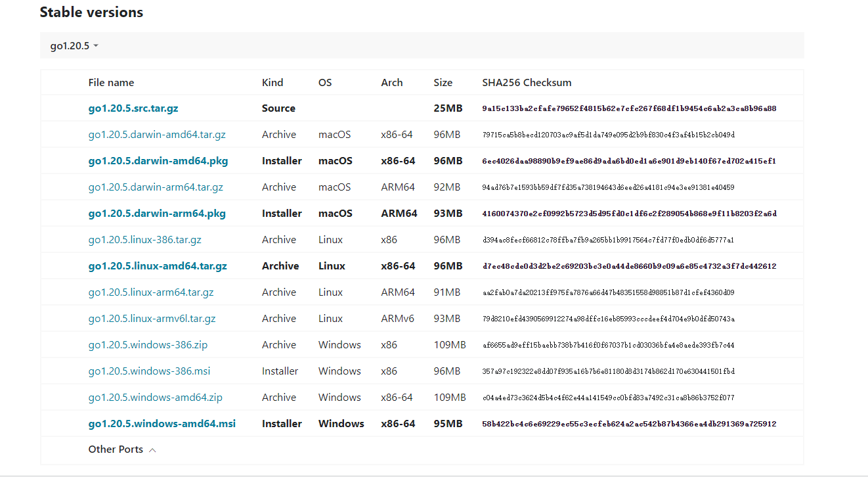
Task: Download go1.20.5.darwin-arm64.tar.gz archive
Action: [x=156, y=187]
